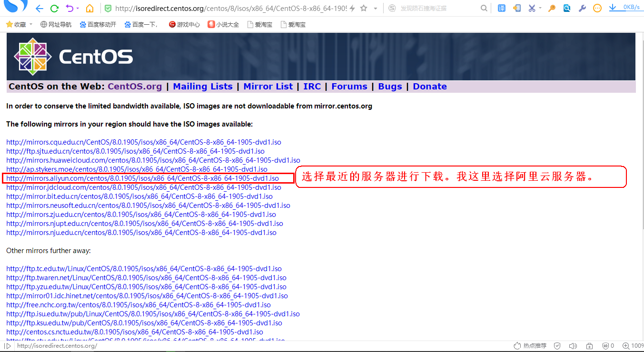Open the 收藏 favorites star in bookmarks bar
The width and height of the screenshot is (644, 352).
click(16, 24)
